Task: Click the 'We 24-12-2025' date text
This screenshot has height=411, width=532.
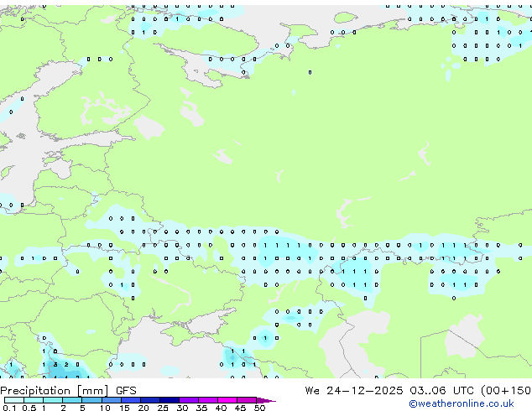Action: [x=354, y=390]
